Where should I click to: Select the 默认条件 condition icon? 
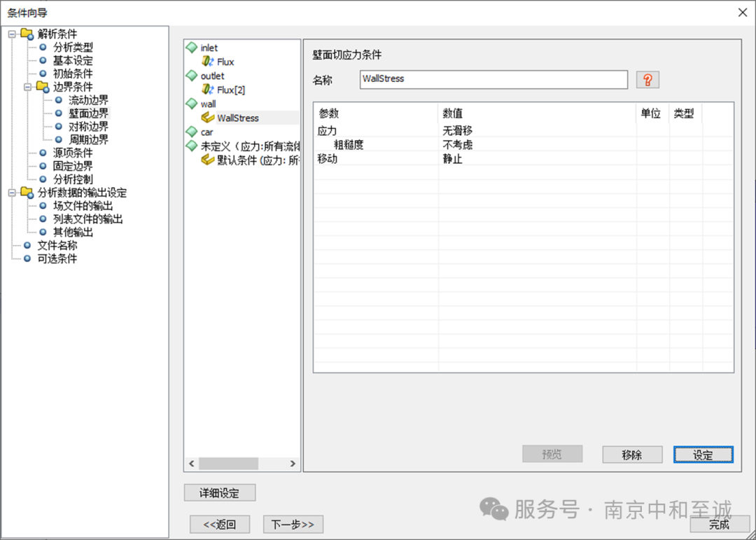[208, 160]
